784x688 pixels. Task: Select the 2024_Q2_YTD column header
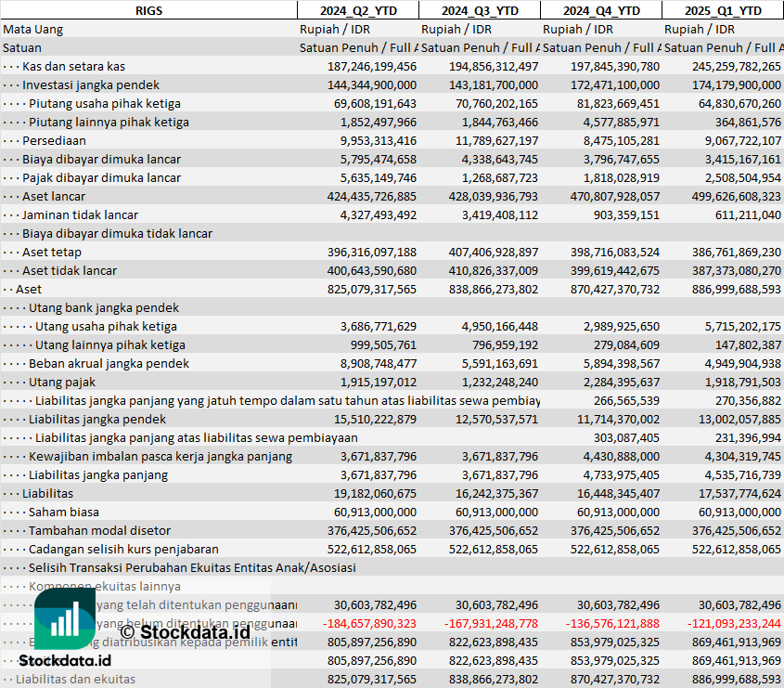(x=357, y=10)
